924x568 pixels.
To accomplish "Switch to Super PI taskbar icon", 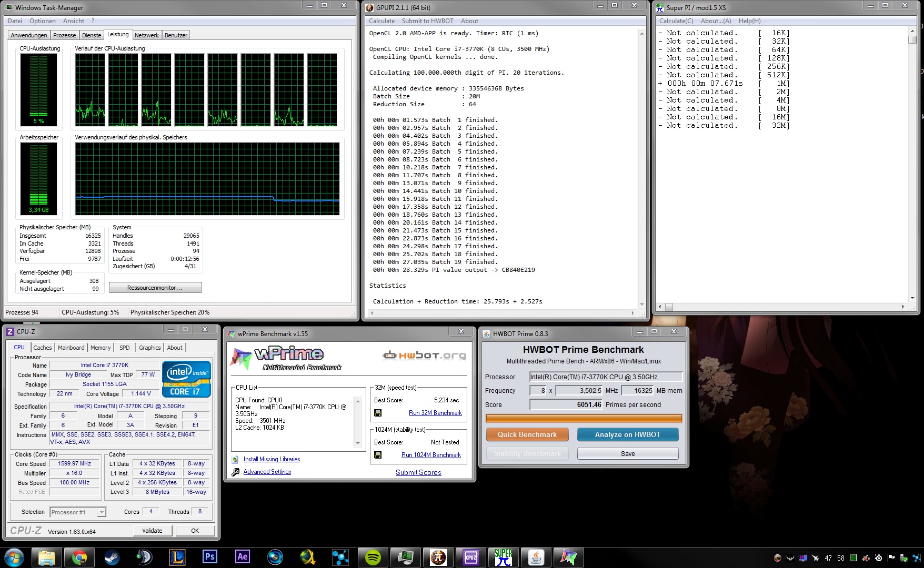I will [503, 557].
